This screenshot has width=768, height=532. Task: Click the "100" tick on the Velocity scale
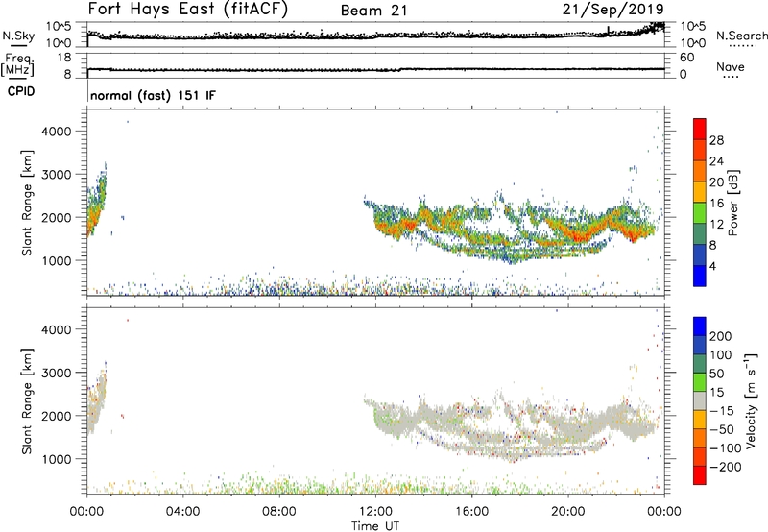click(x=721, y=355)
